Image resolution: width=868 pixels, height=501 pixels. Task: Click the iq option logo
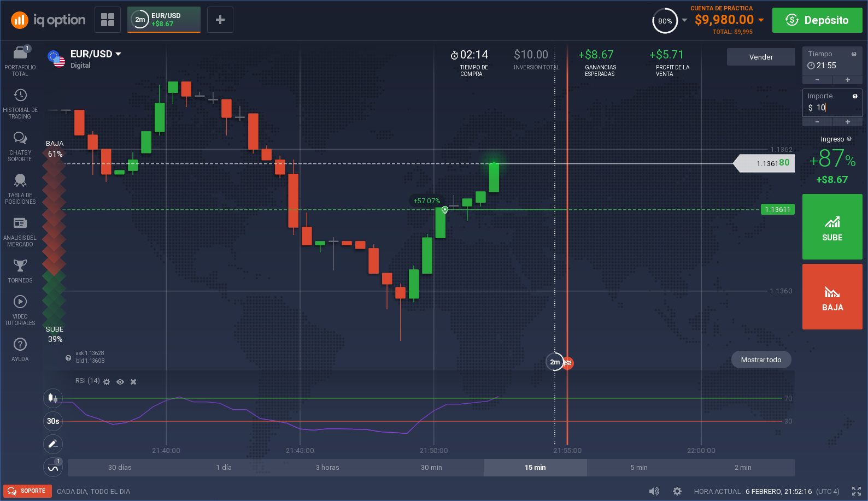click(48, 20)
